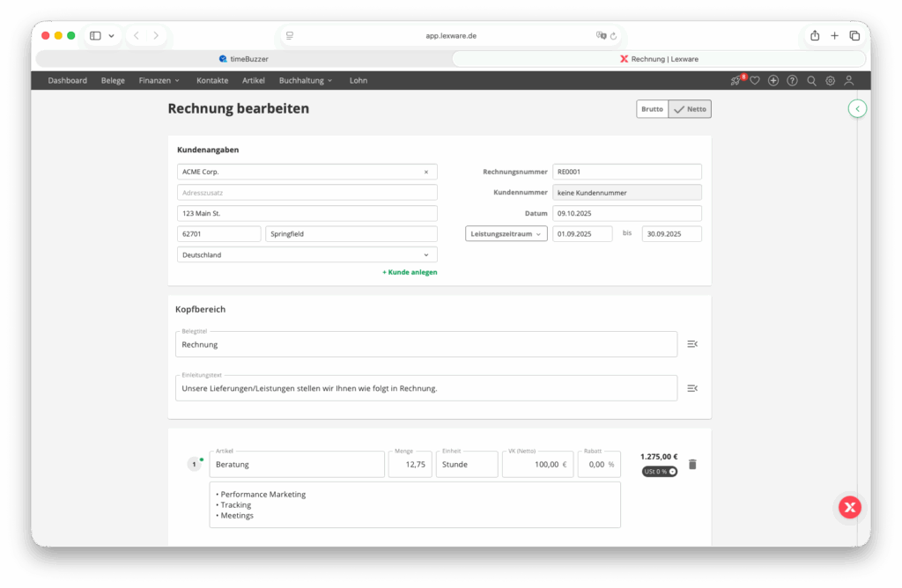Image resolution: width=902 pixels, height=588 pixels.
Task: Click the red floating Lexware X button
Action: (x=849, y=507)
